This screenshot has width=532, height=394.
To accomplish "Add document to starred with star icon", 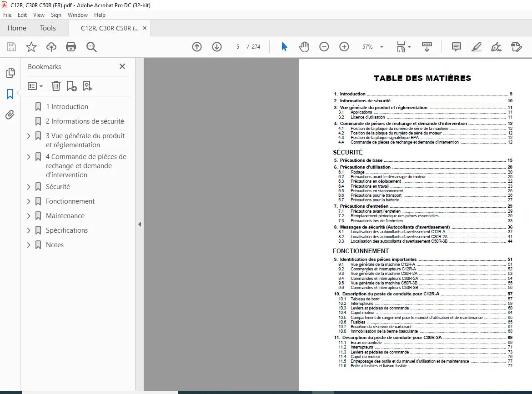I will pos(31,47).
